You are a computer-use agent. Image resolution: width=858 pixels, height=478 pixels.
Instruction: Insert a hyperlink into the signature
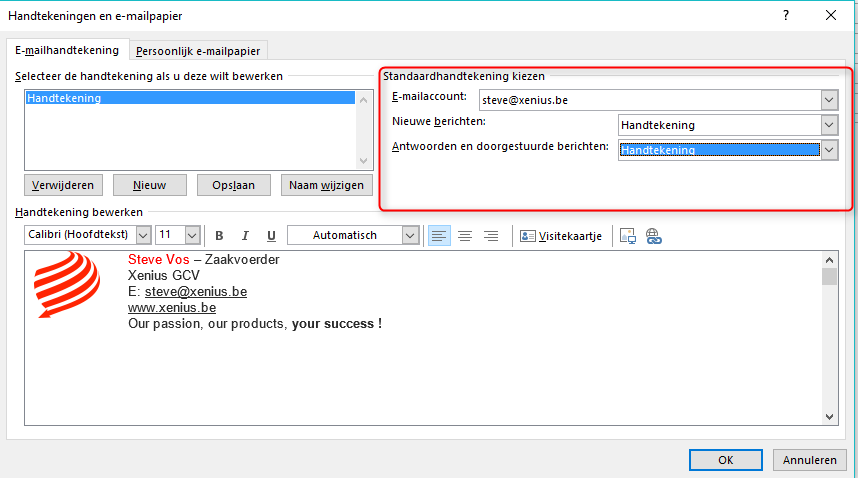[x=654, y=236]
